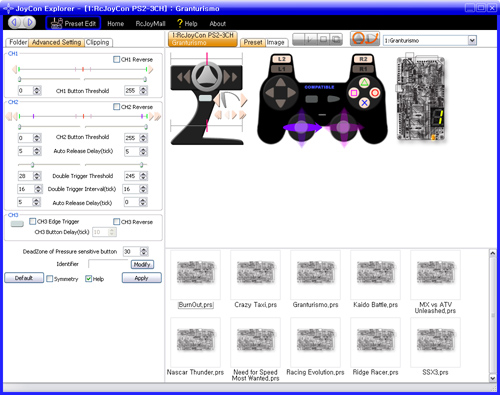Uncheck the Help checkbox
The height and width of the screenshot is (395, 500).
[x=88, y=279]
